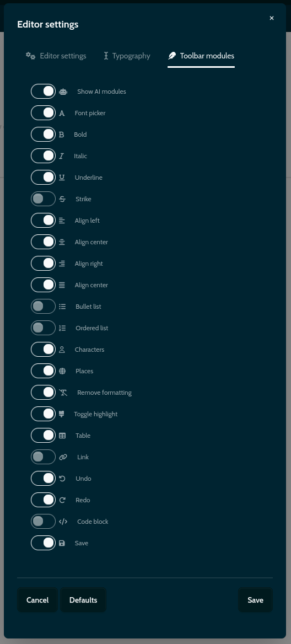Image resolution: width=291 pixels, height=644 pixels.
Task: Toggle the Font picker switch off
Action: click(43, 113)
